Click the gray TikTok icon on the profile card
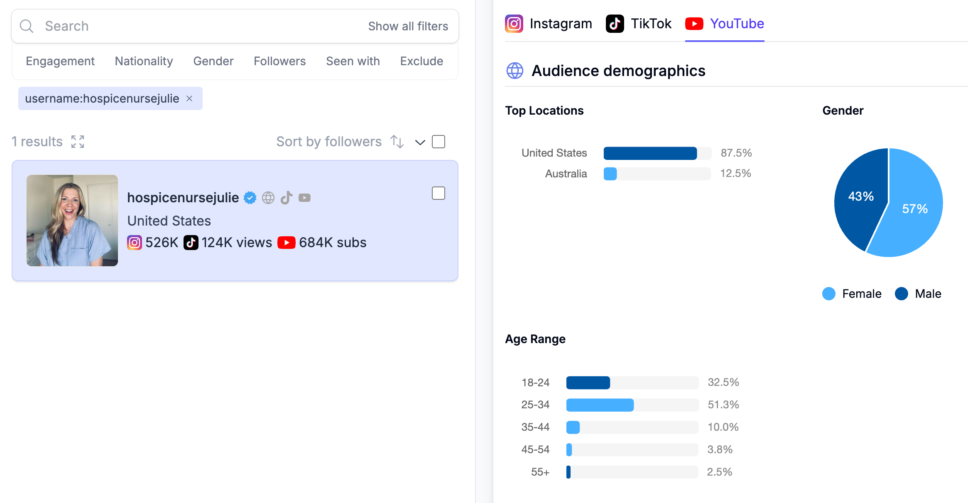 pos(287,198)
